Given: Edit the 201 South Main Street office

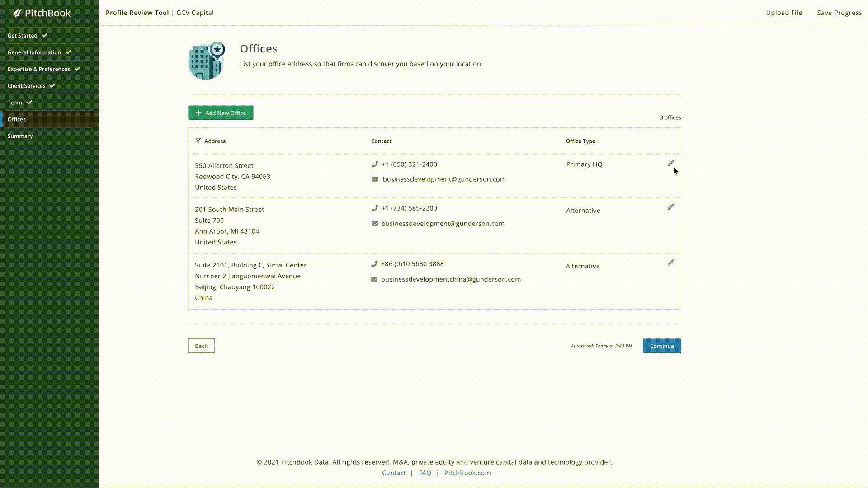Looking at the screenshot, I should [671, 207].
